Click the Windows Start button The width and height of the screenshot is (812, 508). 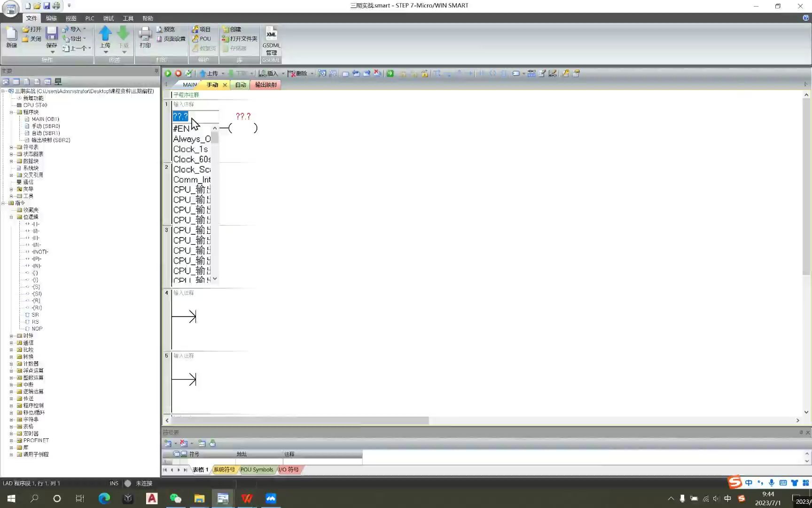point(11,499)
